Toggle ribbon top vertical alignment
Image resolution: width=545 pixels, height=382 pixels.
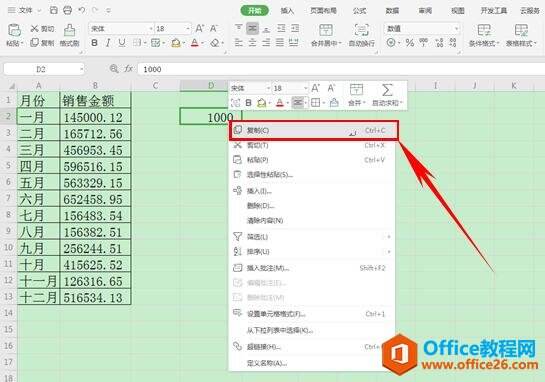click(x=239, y=28)
